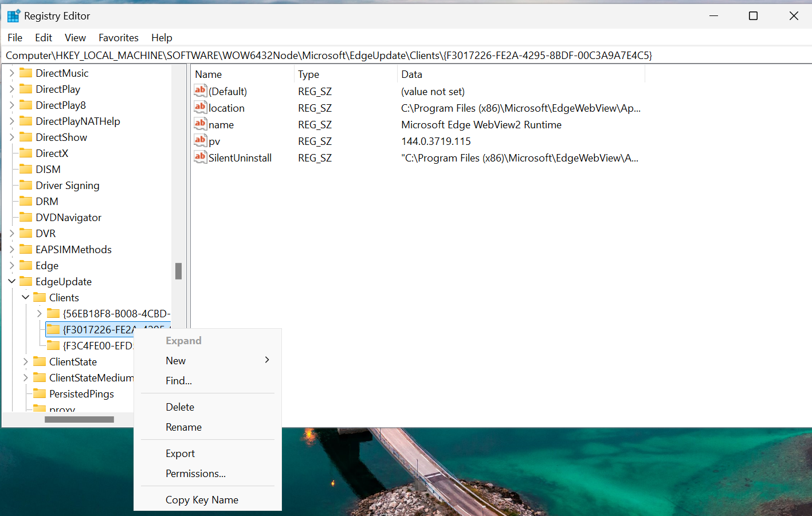Click the DirectMusic folder icon
This screenshot has width=812, height=516.
point(26,73)
